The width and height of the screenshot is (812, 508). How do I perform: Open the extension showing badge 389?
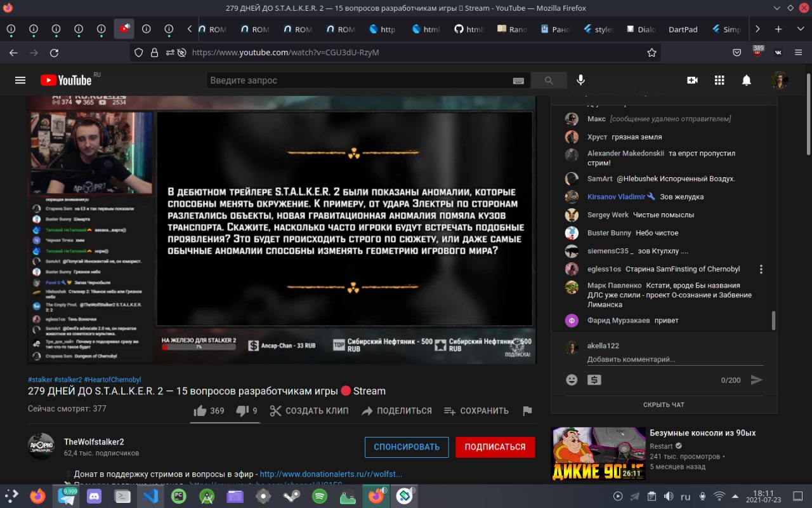pos(757,51)
